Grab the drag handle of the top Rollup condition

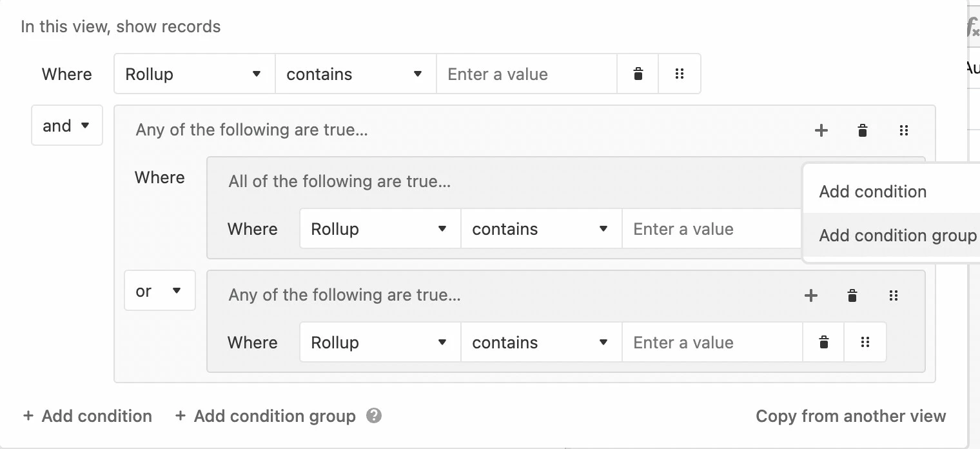[679, 74]
